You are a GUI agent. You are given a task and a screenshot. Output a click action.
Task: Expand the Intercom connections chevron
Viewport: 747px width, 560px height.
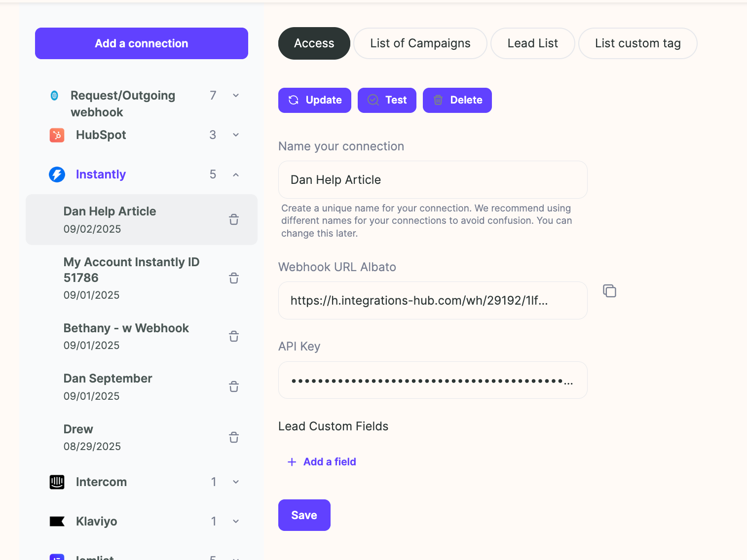click(x=236, y=482)
